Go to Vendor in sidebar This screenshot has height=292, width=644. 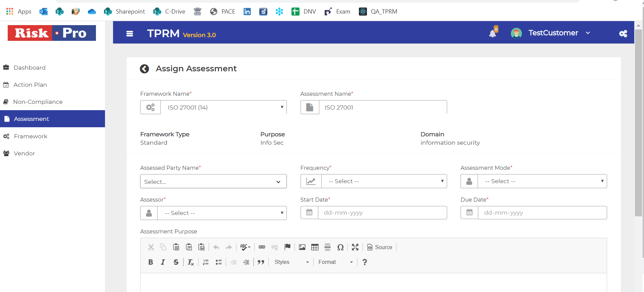[x=24, y=153]
